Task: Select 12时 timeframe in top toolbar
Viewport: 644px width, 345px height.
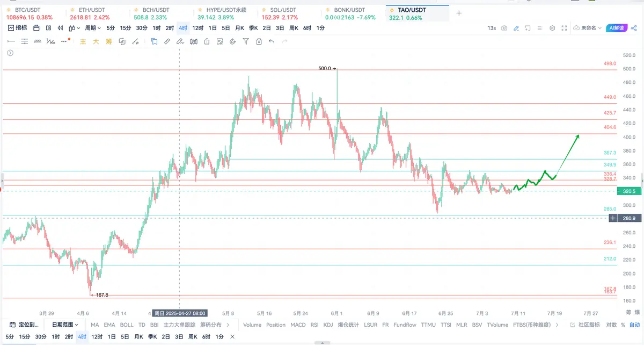Action: coord(198,28)
